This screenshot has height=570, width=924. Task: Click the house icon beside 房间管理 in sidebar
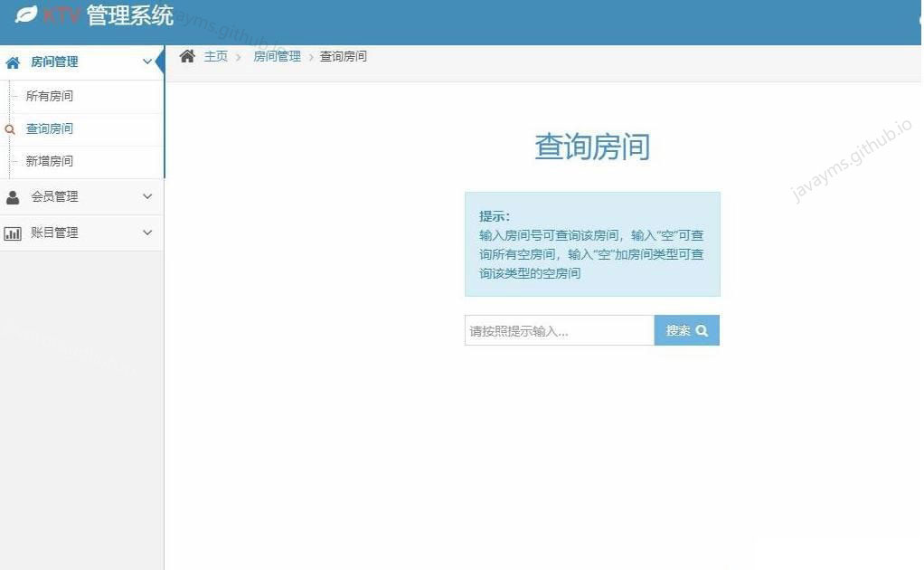pyautogui.click(x=13, y=62)
